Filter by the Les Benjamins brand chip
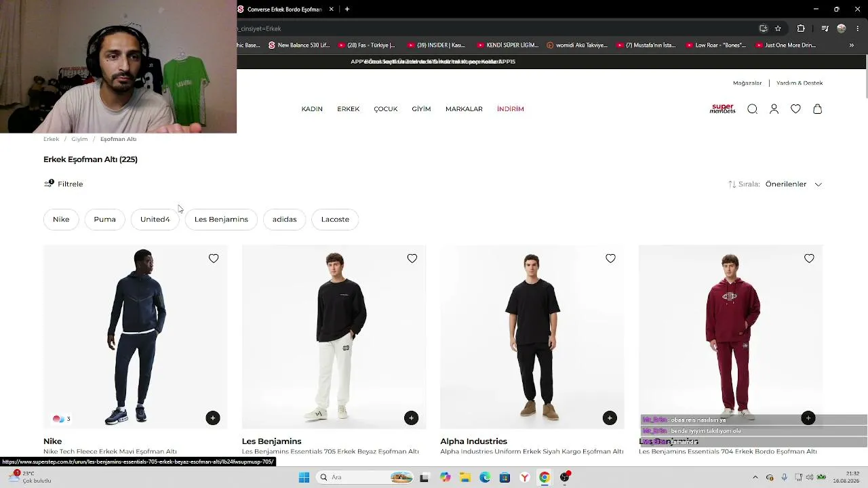Image resolution: width=868 pixels, height=488 pixels. click(221, 220)
